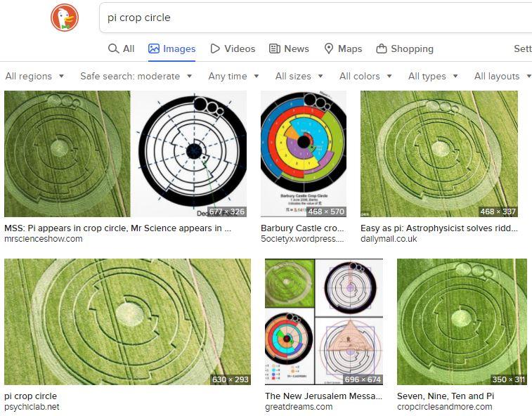Click the DuckDuckGo duck logo
The height and width of the screenshot is (416, 532).
[x=65, y=18]
